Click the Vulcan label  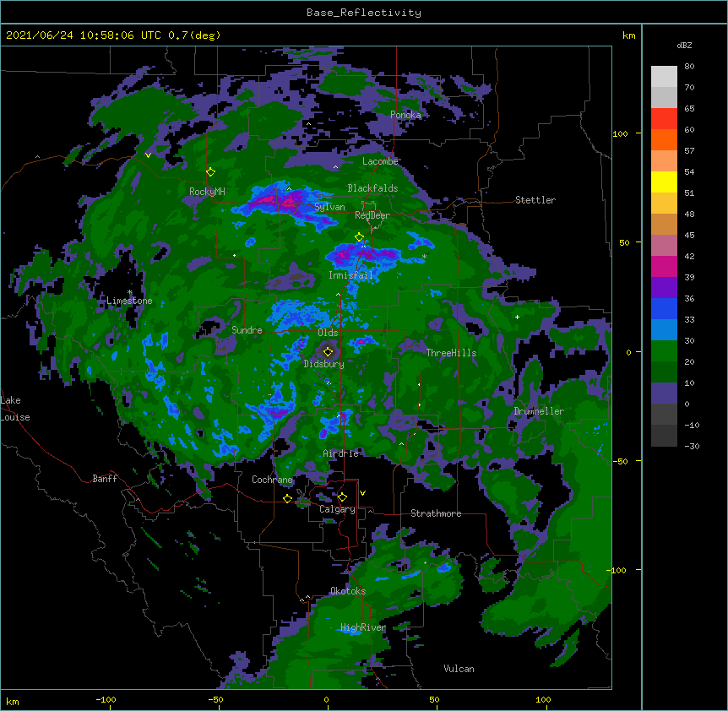click(459, 669)
